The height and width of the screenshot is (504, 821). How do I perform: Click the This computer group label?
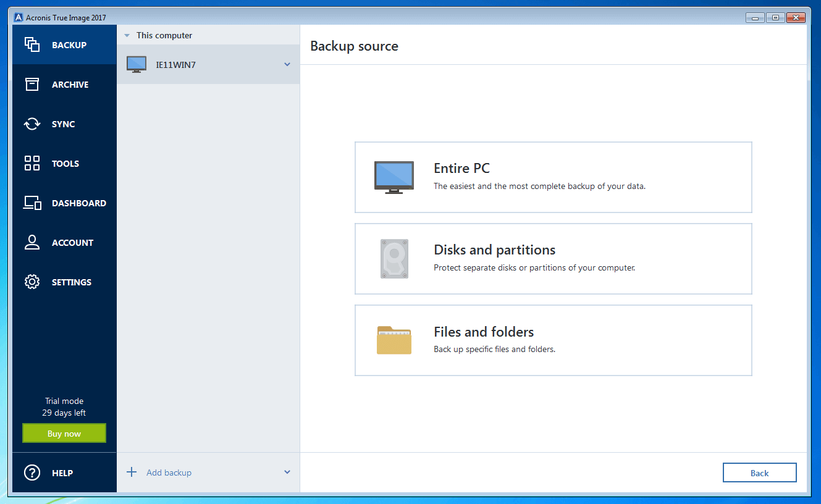pyautogui.click(x=164, y=36)
